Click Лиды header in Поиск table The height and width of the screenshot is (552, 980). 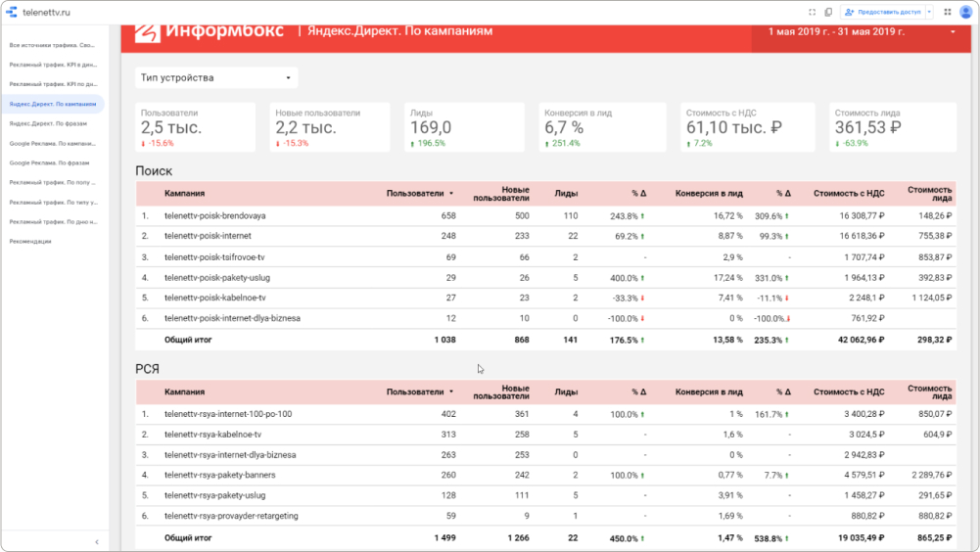[566, 193]
